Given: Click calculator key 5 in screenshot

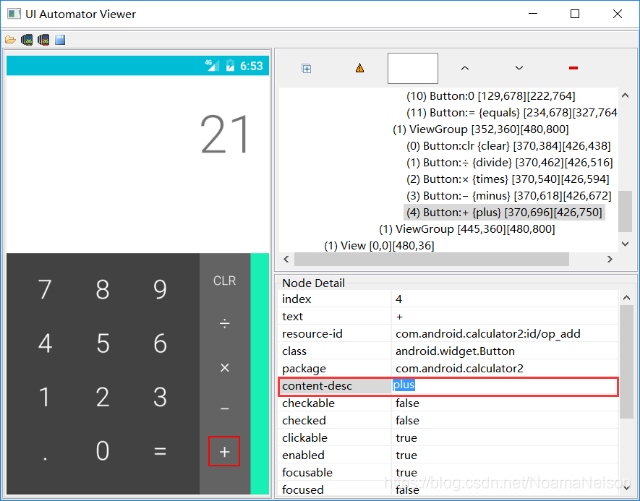Looking at the screenshot, I should (102, 343).
